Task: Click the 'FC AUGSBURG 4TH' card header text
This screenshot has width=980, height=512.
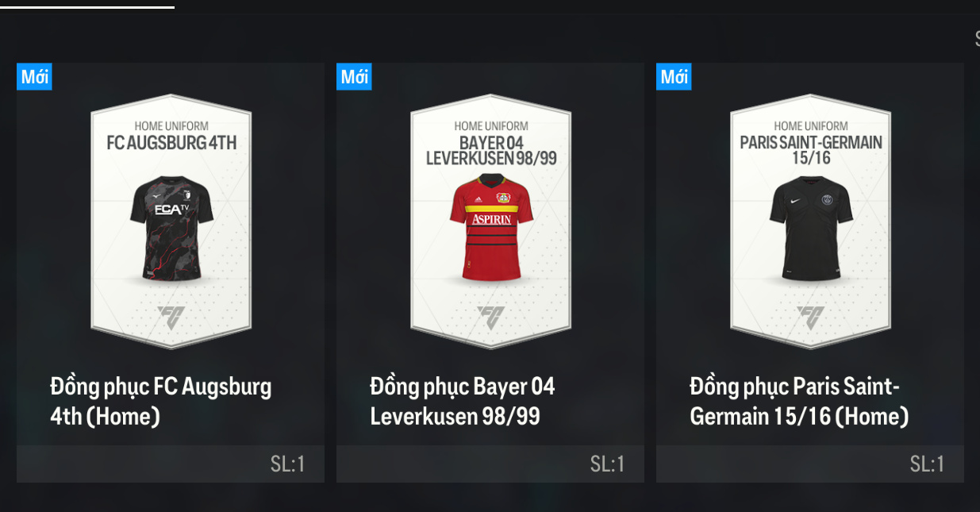Action: click(171, 143)
